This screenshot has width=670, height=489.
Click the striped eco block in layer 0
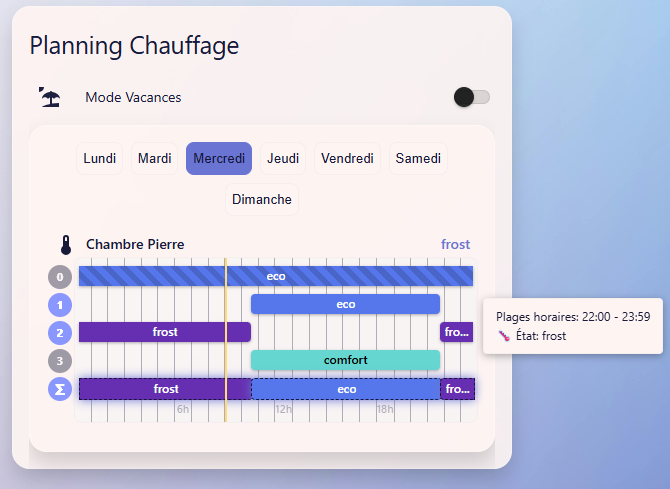[276, 276]
